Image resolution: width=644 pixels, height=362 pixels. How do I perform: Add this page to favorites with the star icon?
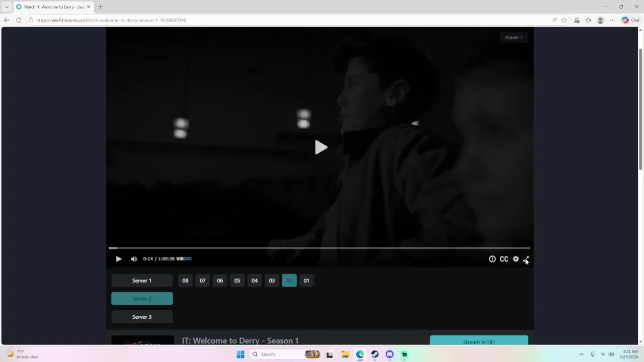565,20
